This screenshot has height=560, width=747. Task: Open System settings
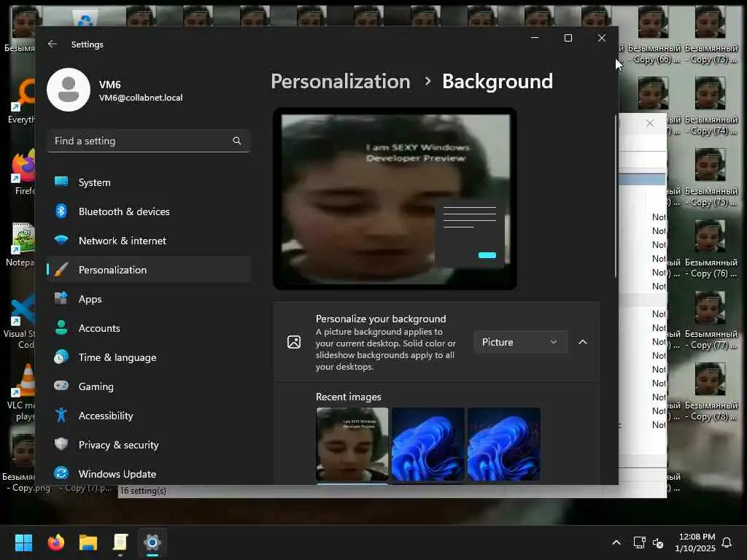[149, 182]
